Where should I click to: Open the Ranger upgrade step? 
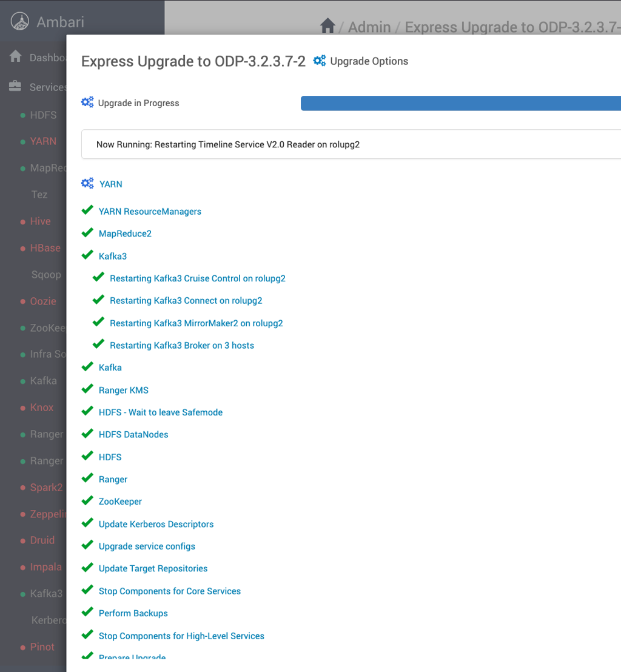coord(113,480)
